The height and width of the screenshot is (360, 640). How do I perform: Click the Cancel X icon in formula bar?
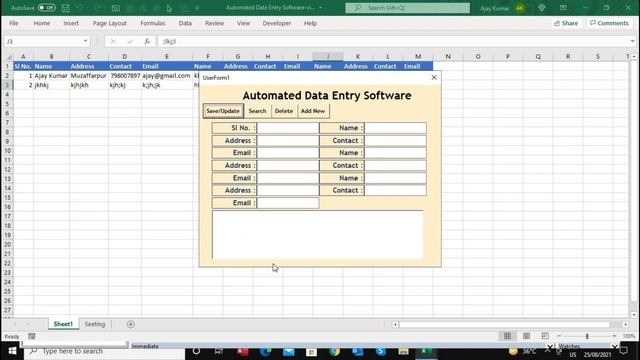pyautogui.click(x=113, y=41)
